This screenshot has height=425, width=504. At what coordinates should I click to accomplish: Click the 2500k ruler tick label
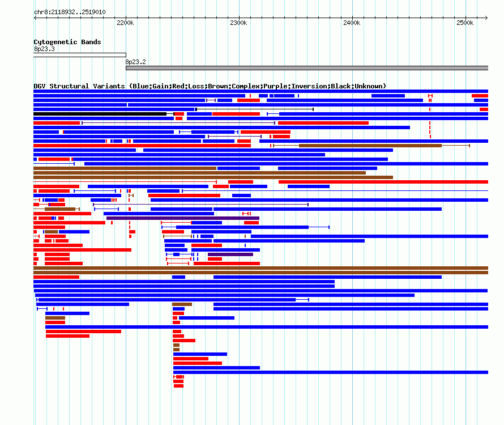click(x=465, y=23)
